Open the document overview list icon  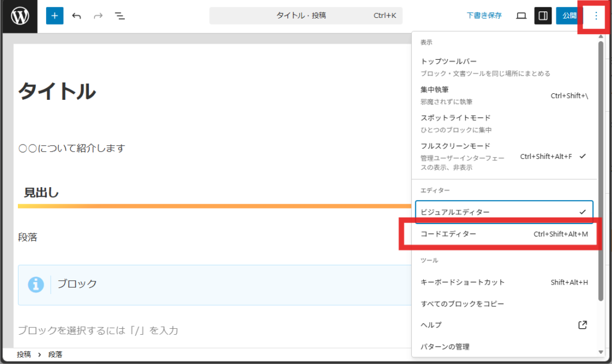click(x=120, y=16)
